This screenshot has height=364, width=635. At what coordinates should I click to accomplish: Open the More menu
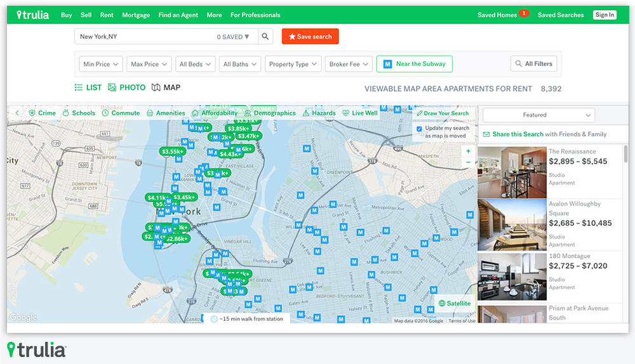click(214, 15)
